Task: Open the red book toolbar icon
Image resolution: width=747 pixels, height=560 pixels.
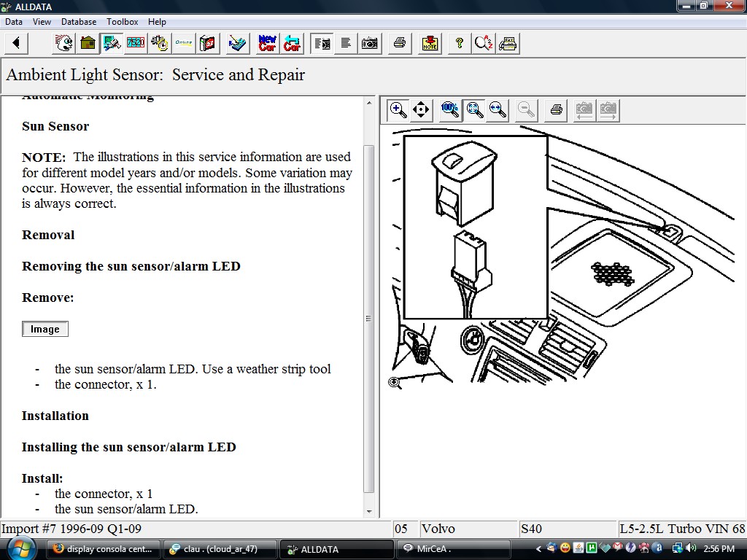Action: click(207, 43)
